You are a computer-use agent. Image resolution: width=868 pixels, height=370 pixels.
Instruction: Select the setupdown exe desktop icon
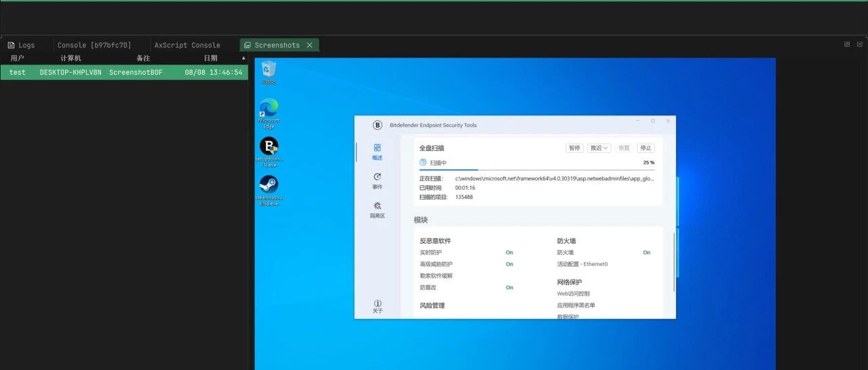(269, 153)
